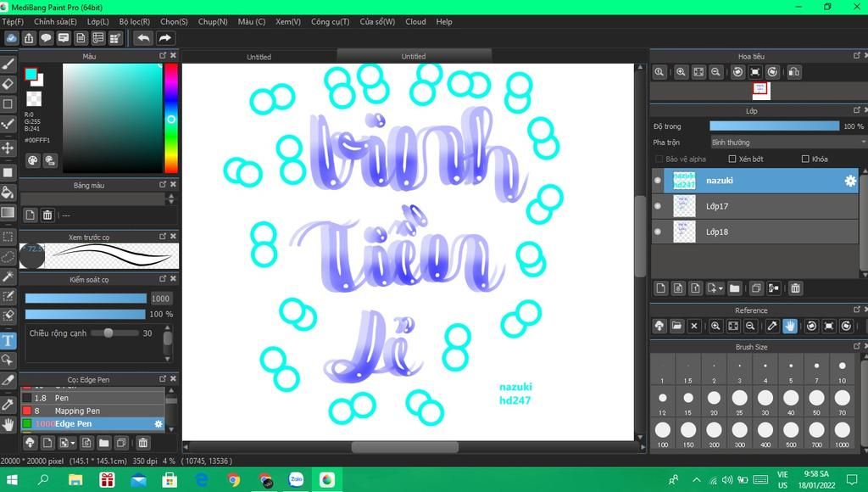Toggle Bảo vệ alpha checkbox
The height and width of the screenshot is (492, 868).
[659, 159]
